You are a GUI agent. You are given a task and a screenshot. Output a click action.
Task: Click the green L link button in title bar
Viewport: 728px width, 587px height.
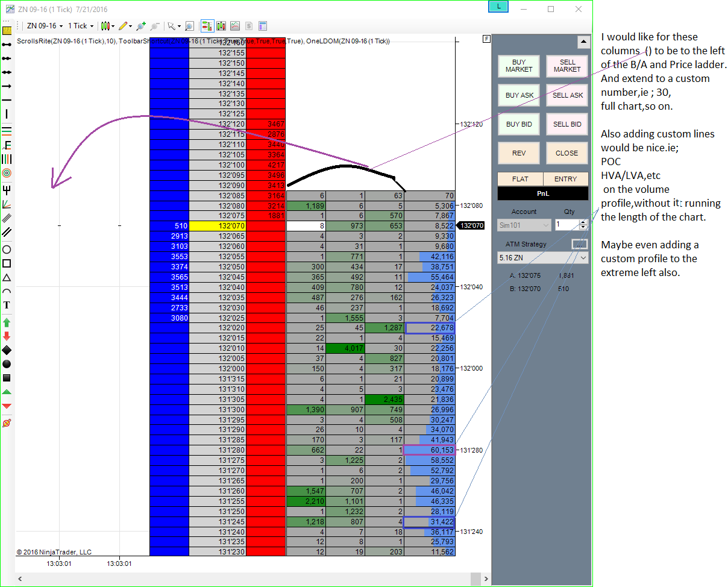click(x=498, y=7)
